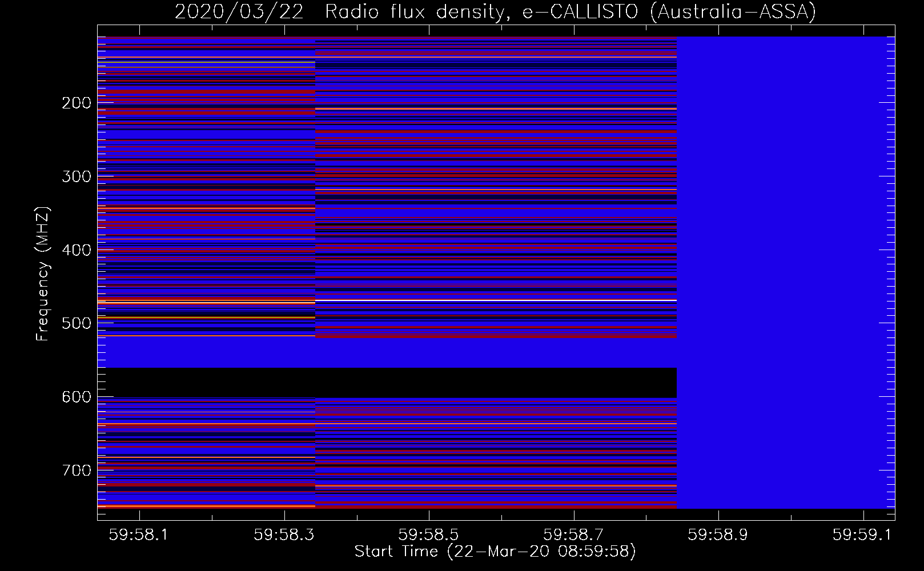
Task: Click the 59:58.9 time tick label
Action: [x=718, y=535]
